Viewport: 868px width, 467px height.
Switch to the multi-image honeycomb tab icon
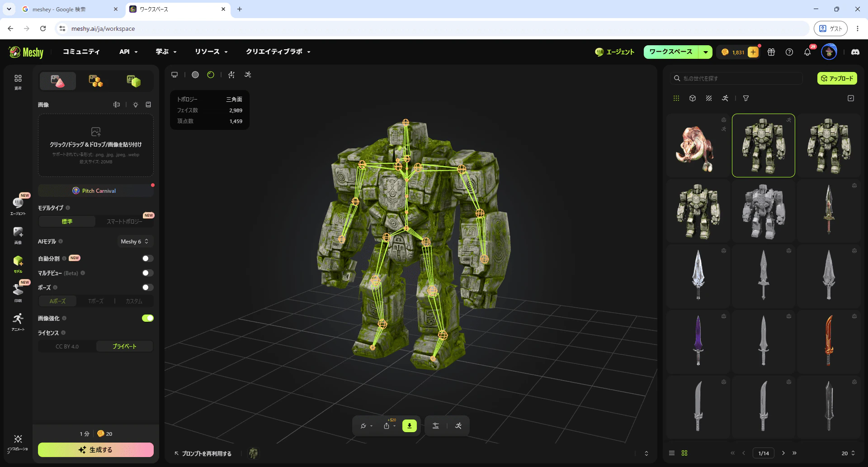[x=95, y=81]
